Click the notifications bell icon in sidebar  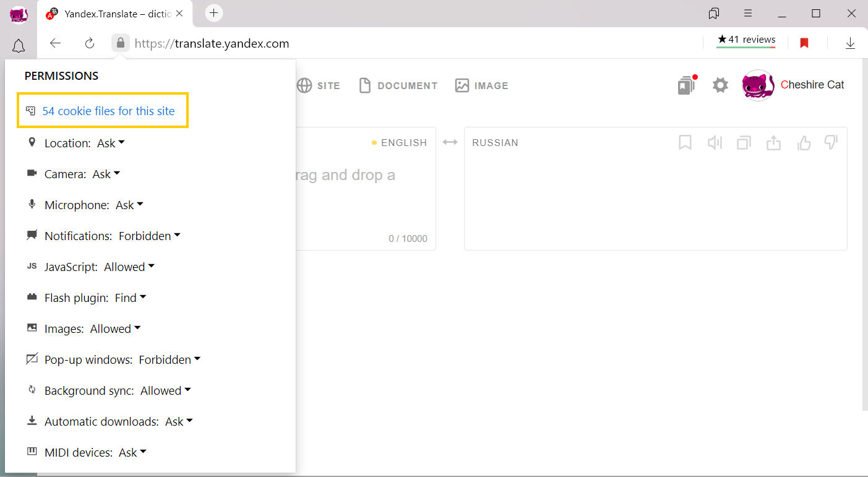pyautogui.click(x=19, y=46)
